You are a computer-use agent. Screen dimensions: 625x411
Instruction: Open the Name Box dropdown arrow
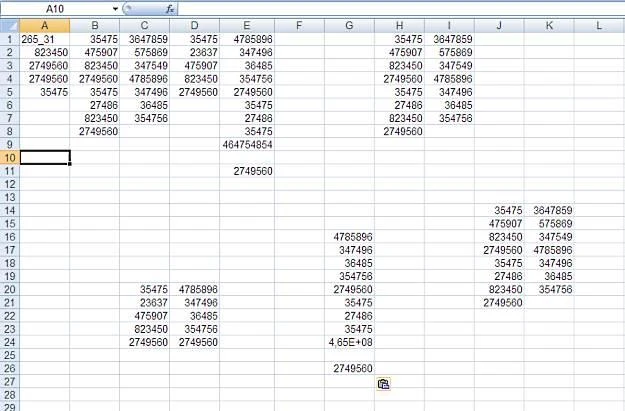115,8
